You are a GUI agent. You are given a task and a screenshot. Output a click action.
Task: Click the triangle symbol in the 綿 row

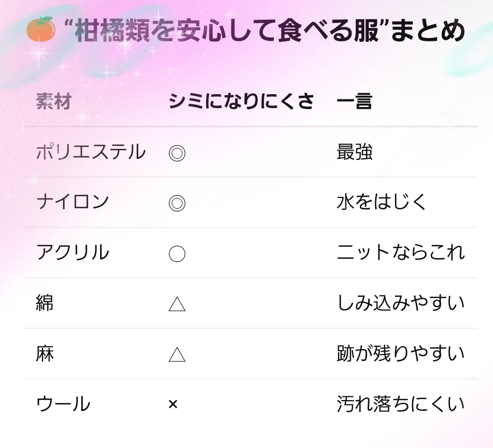click(177, 304)
